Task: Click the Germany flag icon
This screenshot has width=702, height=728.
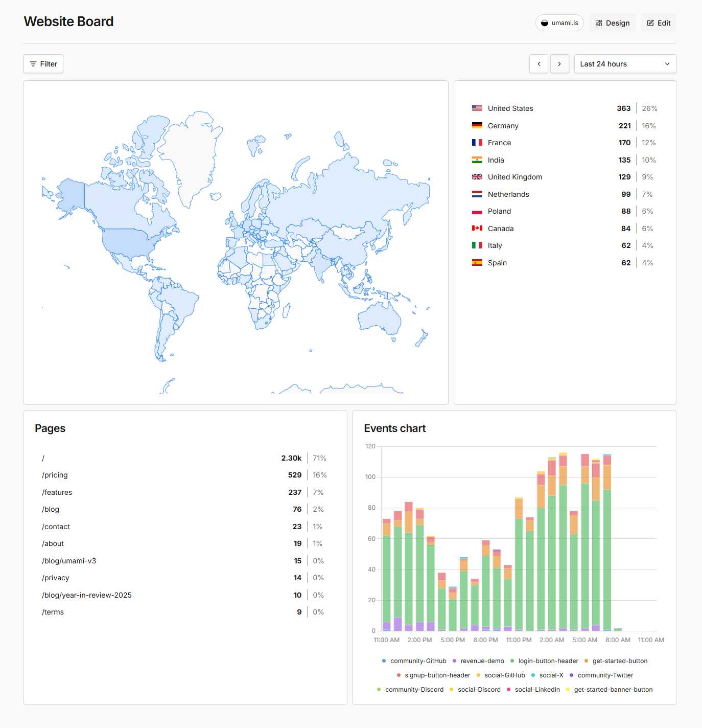Action: tap(477, 126)
